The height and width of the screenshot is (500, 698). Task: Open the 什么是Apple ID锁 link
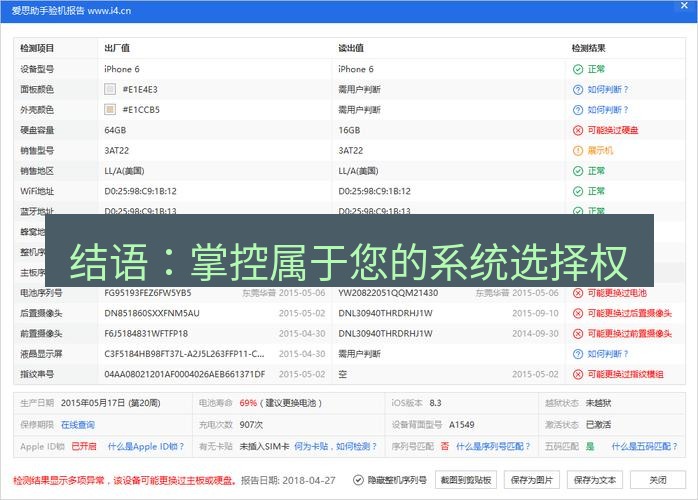(146, 446)
